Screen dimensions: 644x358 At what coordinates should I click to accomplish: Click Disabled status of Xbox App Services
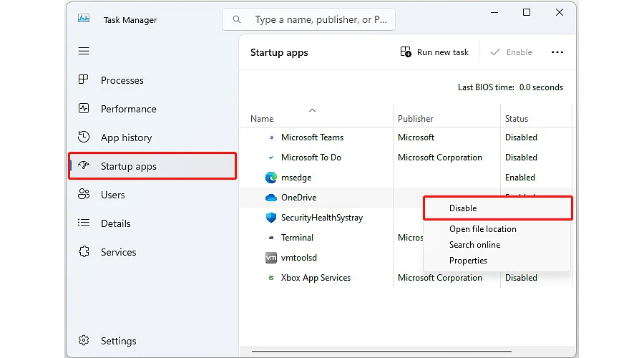[521, 278]
